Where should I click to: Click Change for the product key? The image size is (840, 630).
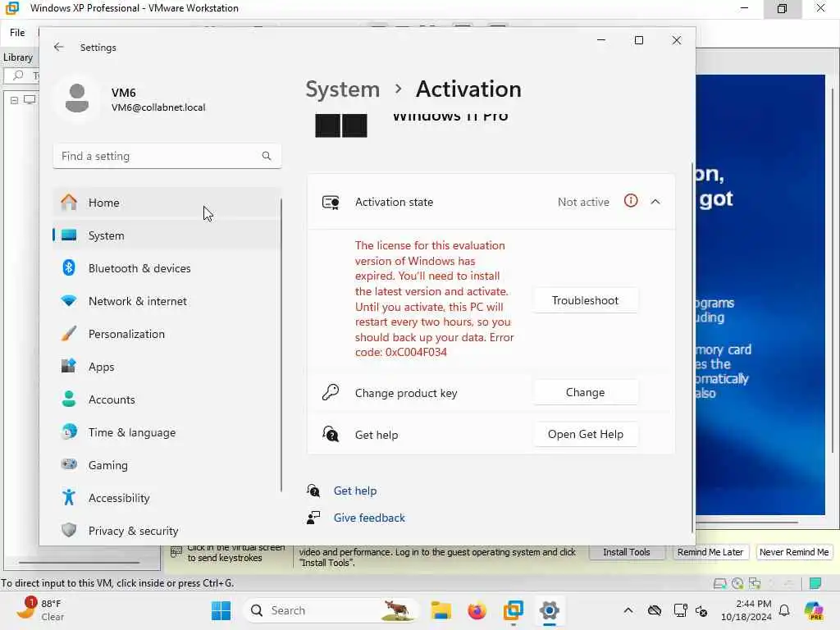[586, 393]
